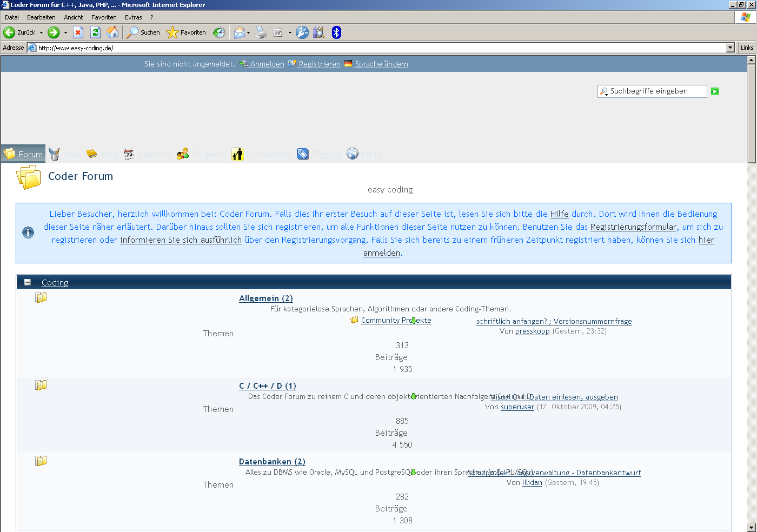757x532 pixels.
Task: Open the Datenbanken (2) forum link
Action: [272, 462]
